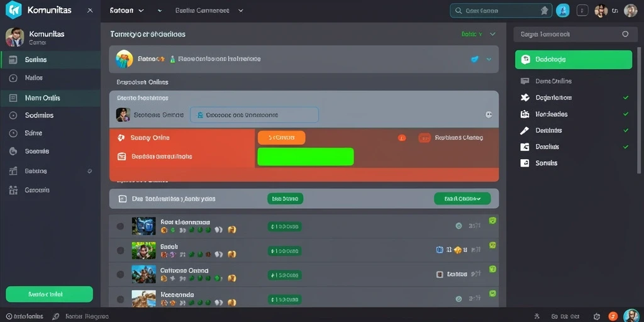Click the gear icon in the bottom bar
Viewport: 644px width, 322px height.
pos(597,316)
